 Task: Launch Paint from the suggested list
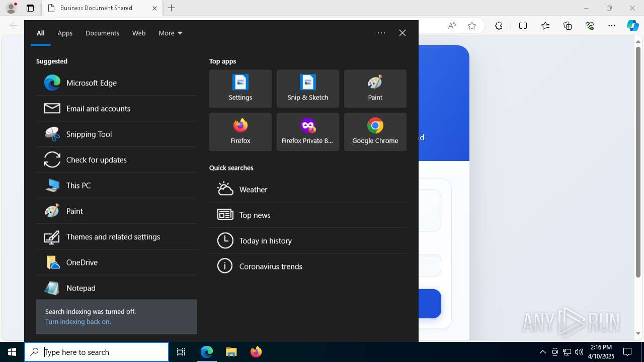coord(117,211)
